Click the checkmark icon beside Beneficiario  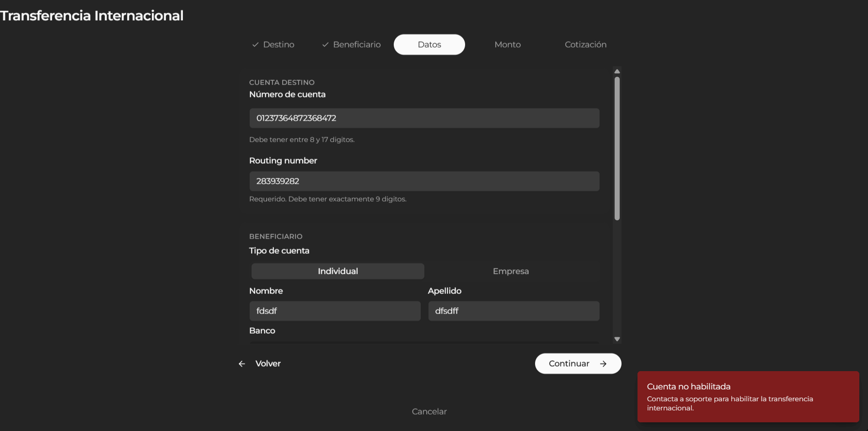(x=326, y=45)
